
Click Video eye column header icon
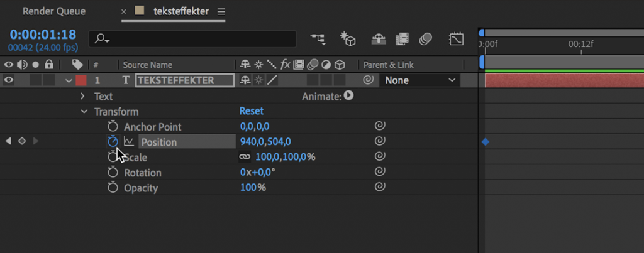click(9, 65)
